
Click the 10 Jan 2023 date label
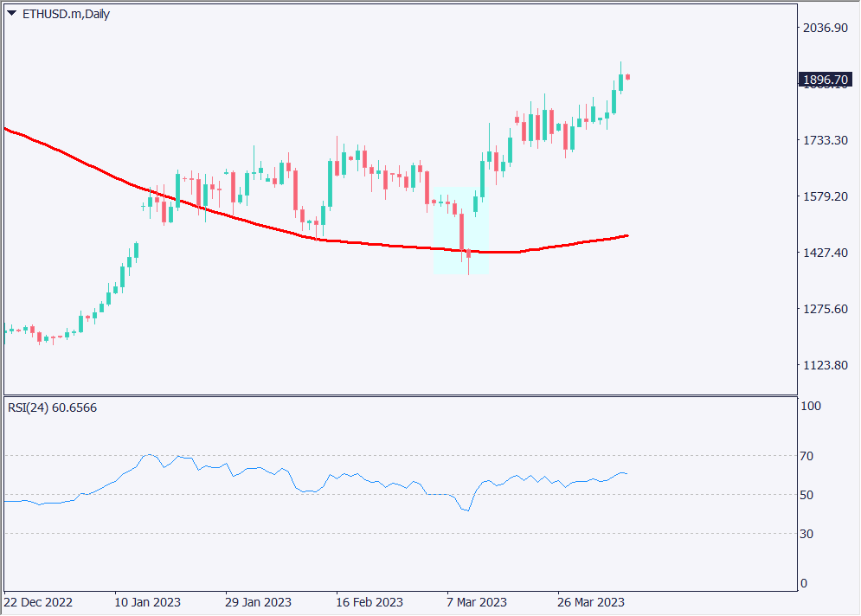tap(148, 602)
